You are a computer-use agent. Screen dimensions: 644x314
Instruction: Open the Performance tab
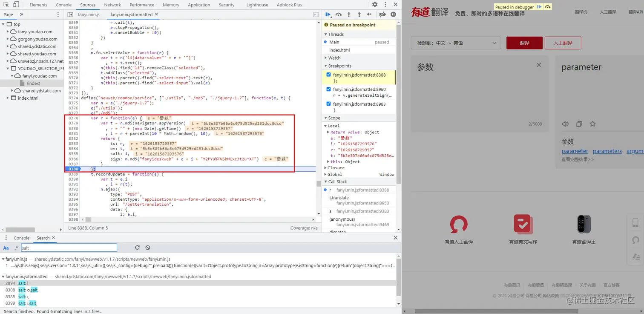coord(142,5)
